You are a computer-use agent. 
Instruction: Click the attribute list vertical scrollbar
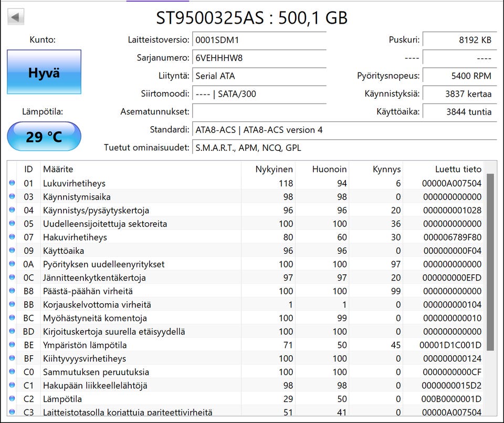click(x=490, y=263)
